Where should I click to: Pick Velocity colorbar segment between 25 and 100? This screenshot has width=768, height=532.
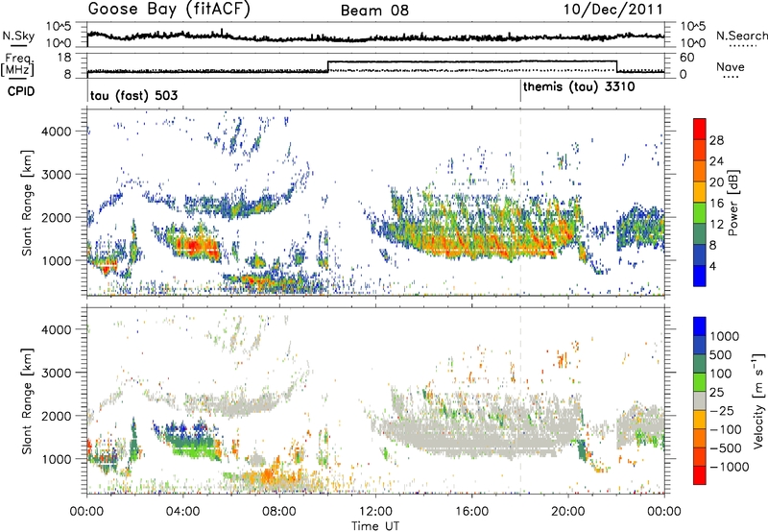click(x=700, y=382)
